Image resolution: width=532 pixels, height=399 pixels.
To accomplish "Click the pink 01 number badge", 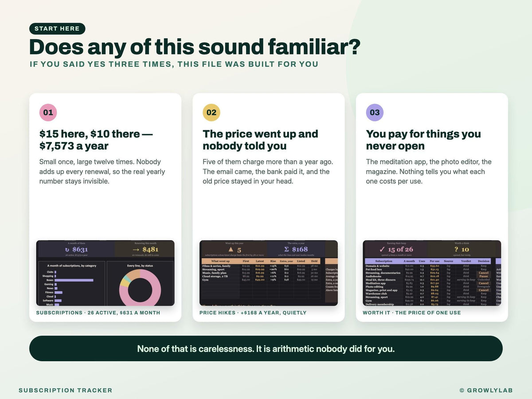I will click(x=48, y=113).
